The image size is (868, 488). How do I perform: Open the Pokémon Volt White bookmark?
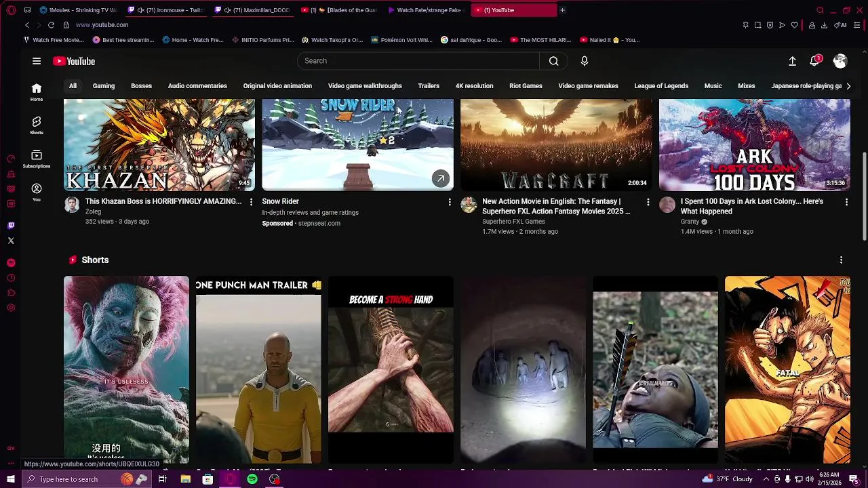[401, 40]
